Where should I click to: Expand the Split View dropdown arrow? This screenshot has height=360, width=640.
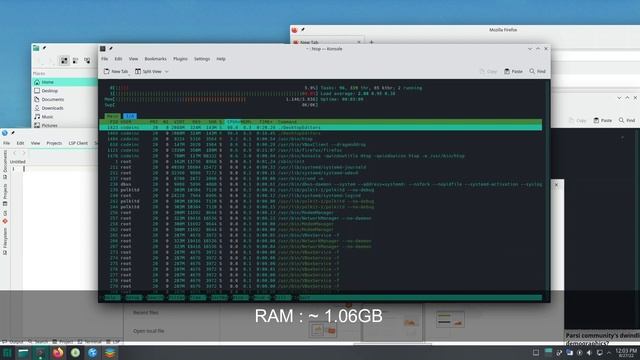pyautogui.click(x=167, y=71)
